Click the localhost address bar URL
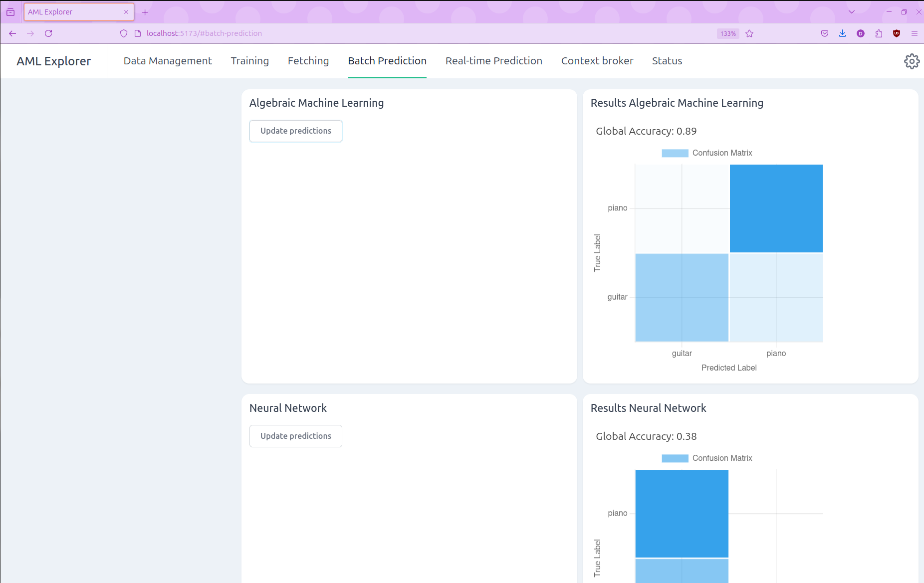This screenshot has width=924, height=583. (204, 33)
